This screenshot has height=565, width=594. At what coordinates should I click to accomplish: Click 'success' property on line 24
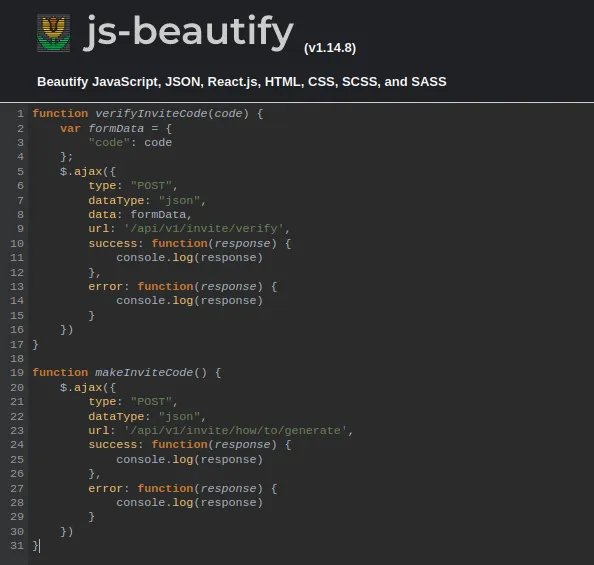click(x=113, y=444)
